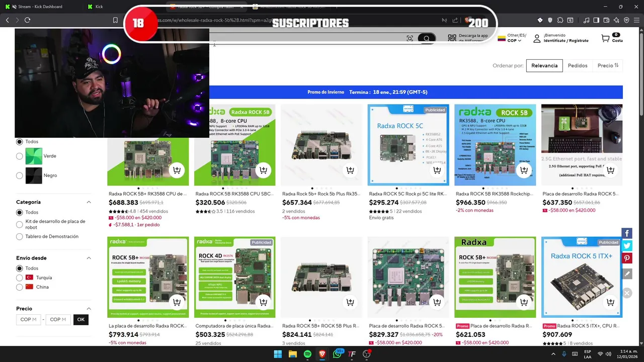The width and height of the screenshot is (644, 362).
Task: Add $320.506 Radxa ROCK 5B to cart
Action: click(x=263, y=170)
